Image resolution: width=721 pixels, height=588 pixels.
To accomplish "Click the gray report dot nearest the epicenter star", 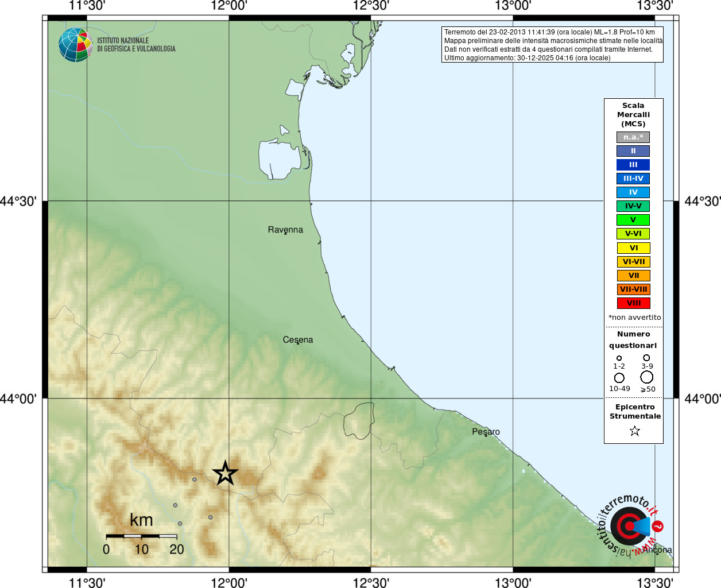I will point(195,479).
